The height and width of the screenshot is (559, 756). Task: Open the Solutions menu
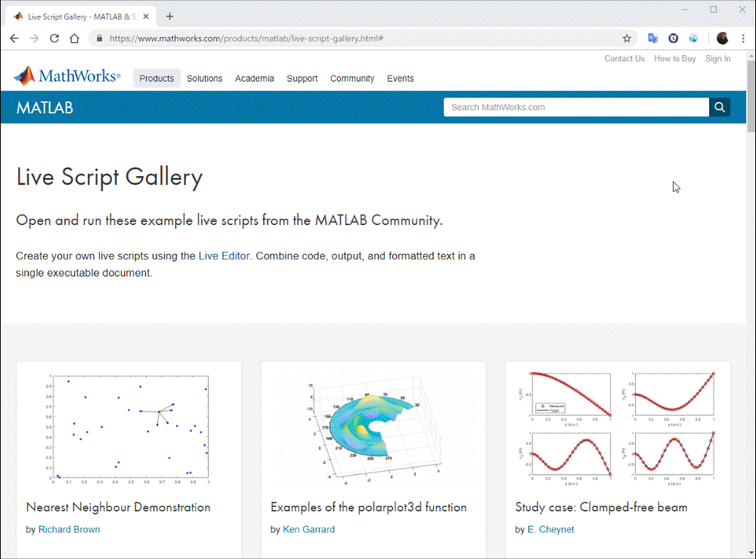coord(204,79)
